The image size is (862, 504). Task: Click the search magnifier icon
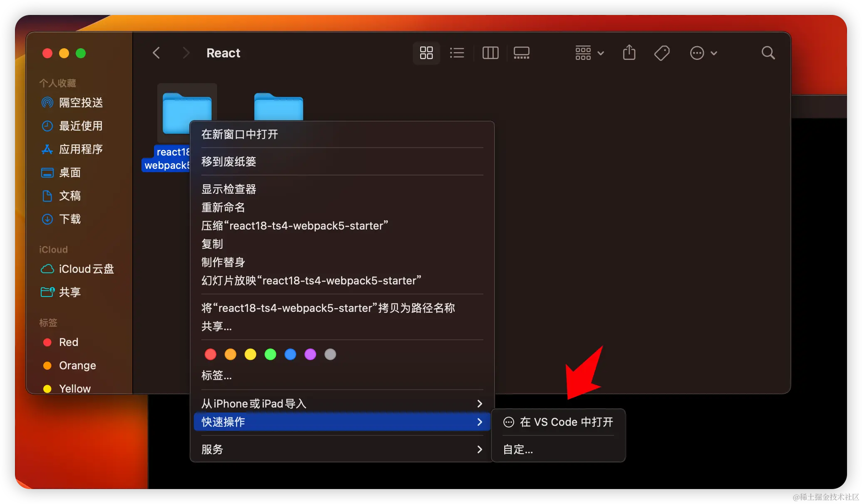[768, 53]
